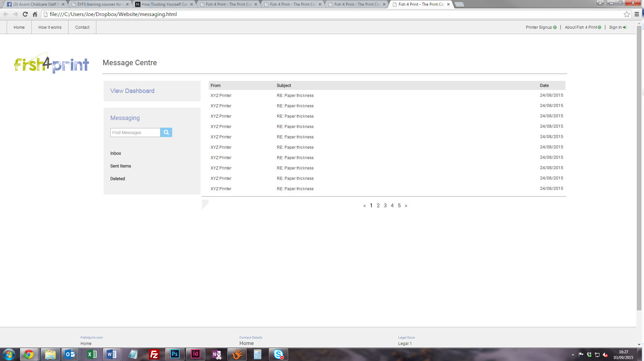This screenshot has height=361, width=644.
Task: Switch to the EYFS training courses tab
Action: pyautogui.click(x=100, y=4)
